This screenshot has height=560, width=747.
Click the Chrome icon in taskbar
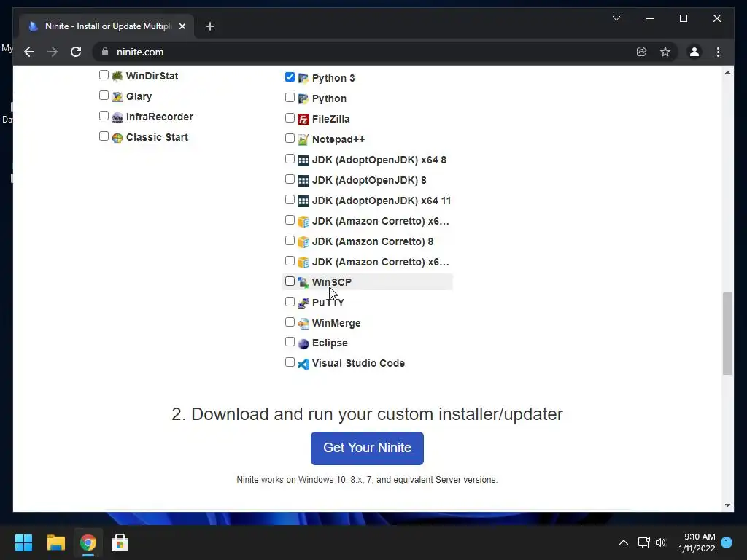click(88, 542)
